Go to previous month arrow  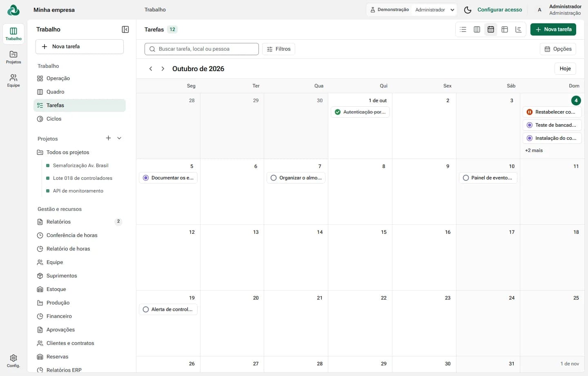151,69
